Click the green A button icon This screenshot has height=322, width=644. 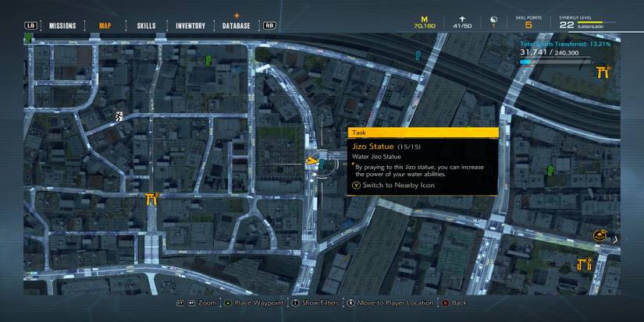coord(228,303)
